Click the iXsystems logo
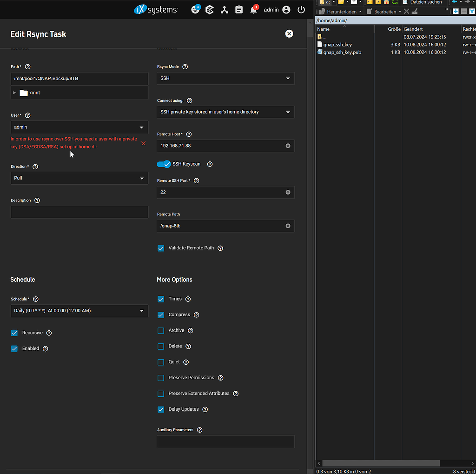Viewport: 476px width, 474px height. [x=155, y=9]
